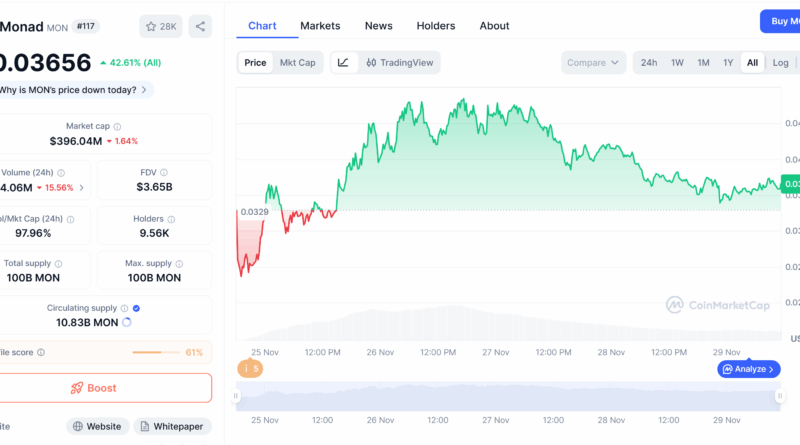
Task: Select the Price chart toggle
Action: (255, 62)
